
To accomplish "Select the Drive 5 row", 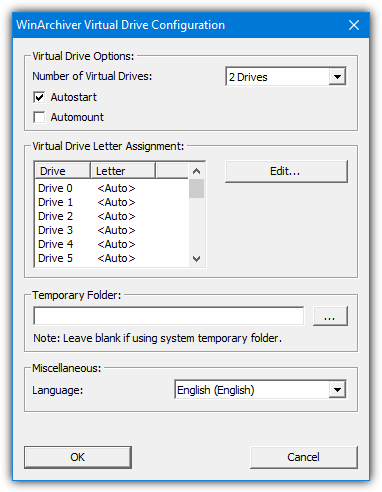I will click(x=112, y=258).
